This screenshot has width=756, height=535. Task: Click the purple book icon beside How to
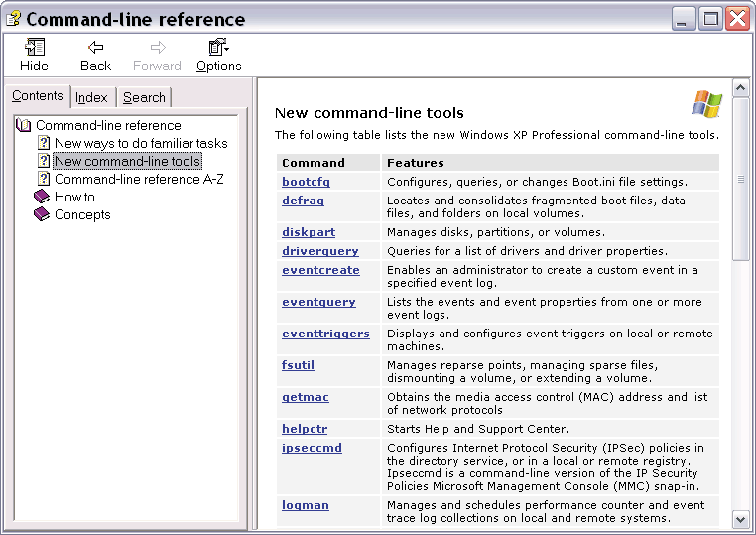coord(42,197)
